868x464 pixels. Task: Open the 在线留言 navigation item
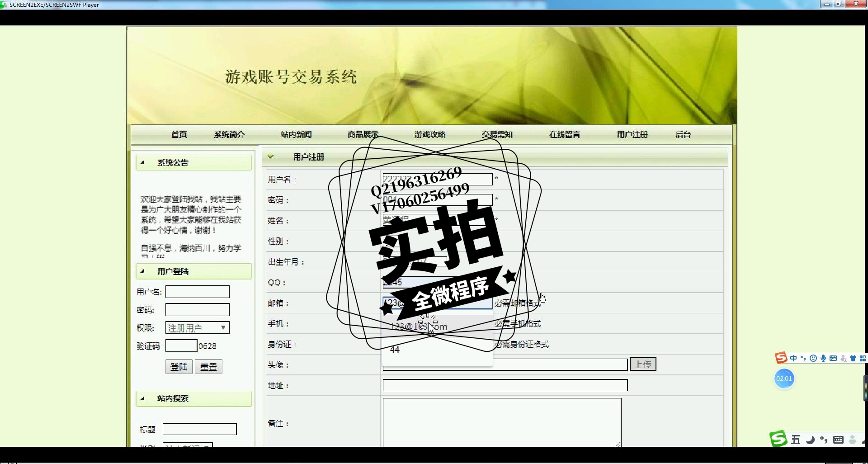point(565,134)
